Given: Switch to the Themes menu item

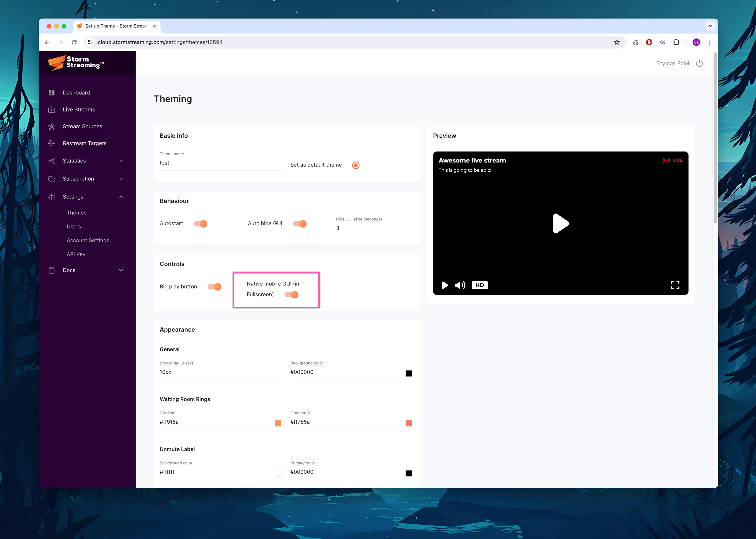Looking at the screenshot, I should [x=77, y=213].
